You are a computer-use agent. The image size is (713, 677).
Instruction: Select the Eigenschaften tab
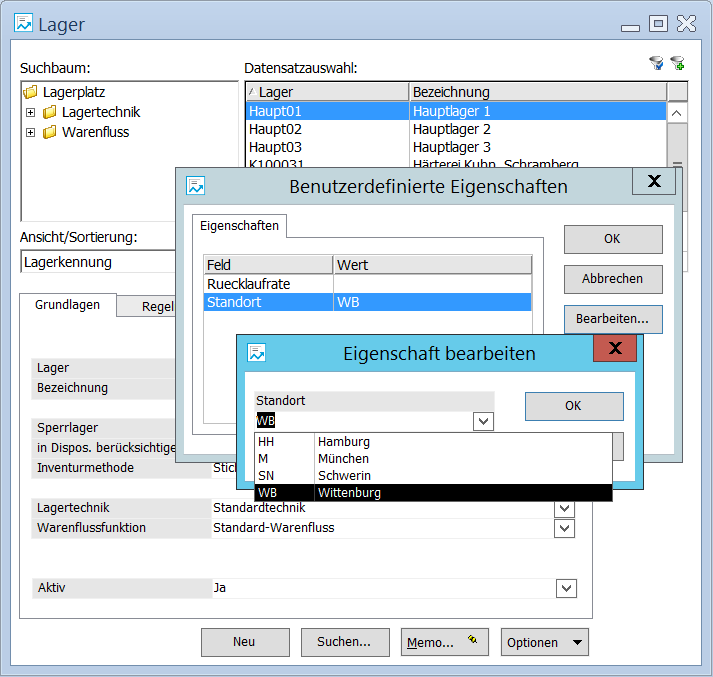tap(239, 226)
